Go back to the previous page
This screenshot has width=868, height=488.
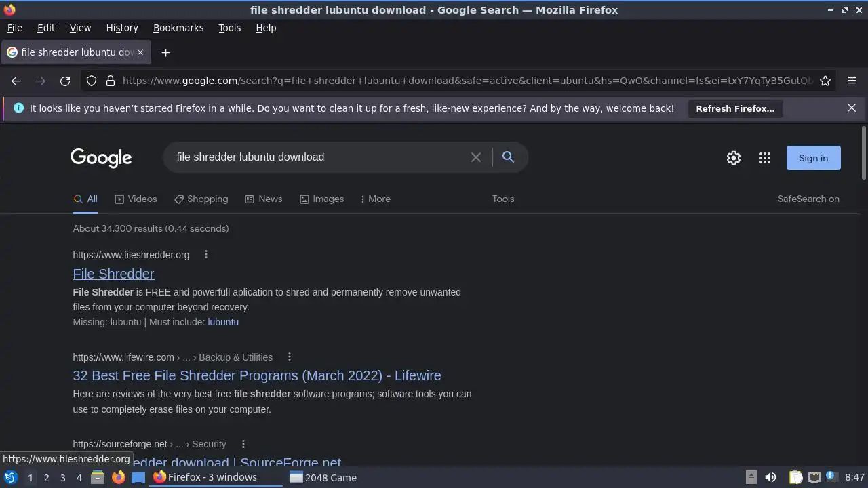[16, 81]
